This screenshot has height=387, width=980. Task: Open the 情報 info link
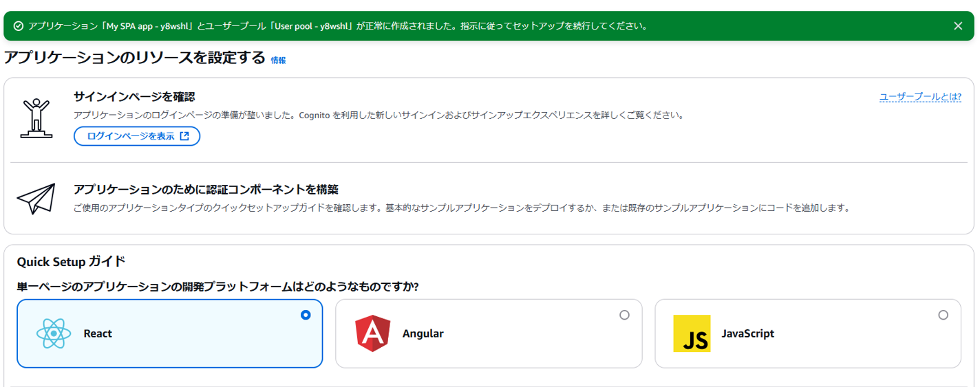[x=278, y=60]
